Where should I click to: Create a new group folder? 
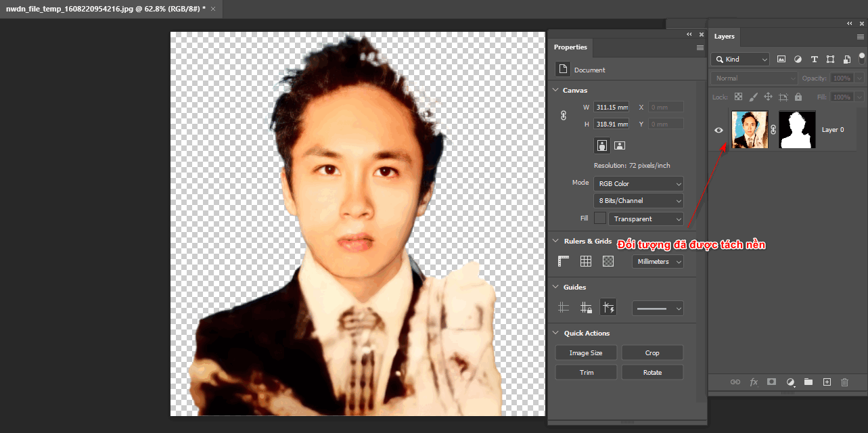click(808, 382)
